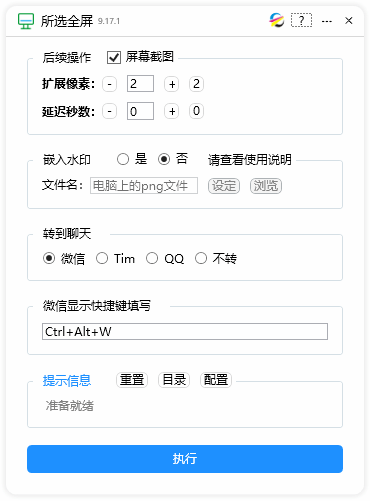Open the three-dot more options menu
This screenshot has height=501, width=370.
[x=327, y=21]
